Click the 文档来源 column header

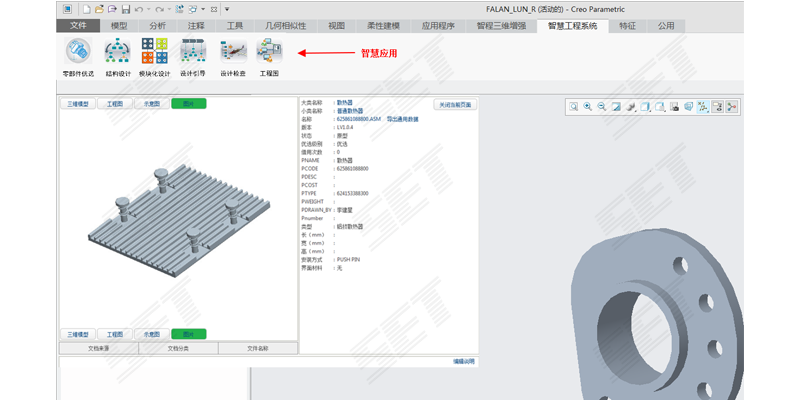(98, 348)
